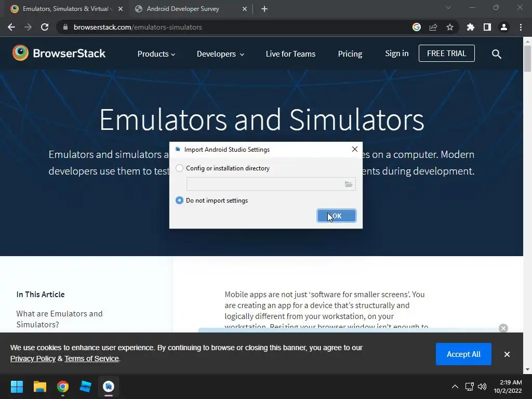Open the Pricing page
This screenshot has width=532, height=399.
tap(350, 54)
